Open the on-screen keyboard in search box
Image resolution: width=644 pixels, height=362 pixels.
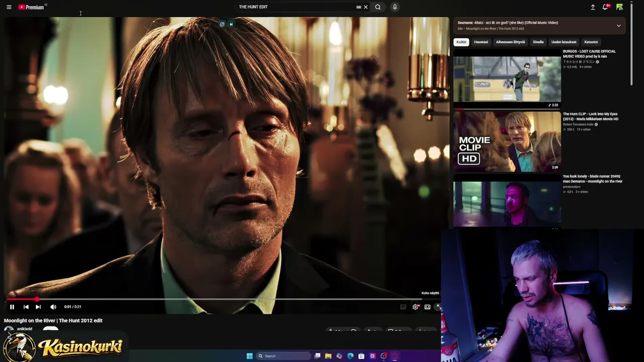[359, 7]
